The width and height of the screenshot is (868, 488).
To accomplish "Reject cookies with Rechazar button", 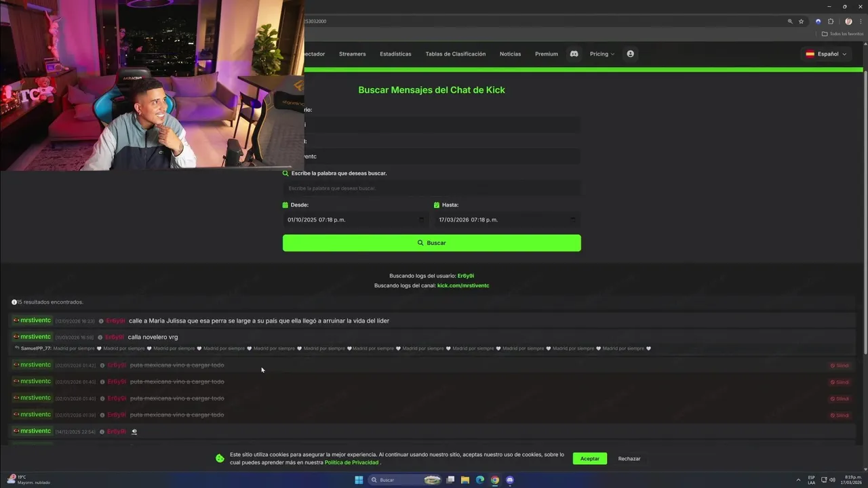I will pos(629,459).
